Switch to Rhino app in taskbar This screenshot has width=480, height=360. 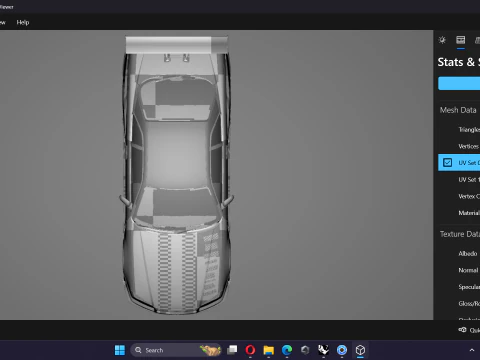[323, 350]
